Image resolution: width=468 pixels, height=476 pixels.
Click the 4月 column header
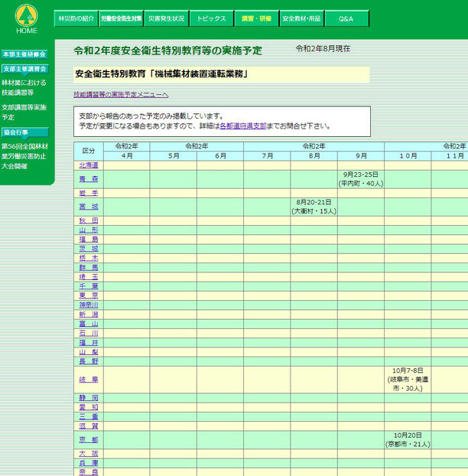(x=127, y=155)
